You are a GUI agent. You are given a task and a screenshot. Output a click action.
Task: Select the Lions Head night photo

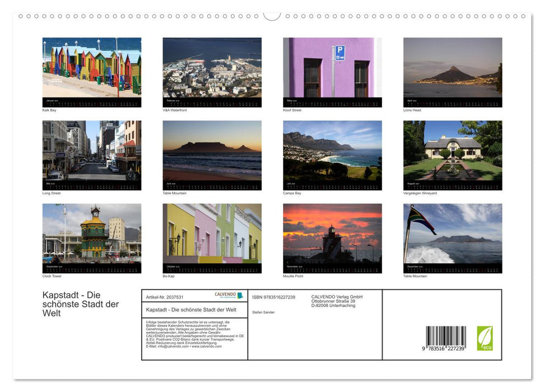(452, 70)
